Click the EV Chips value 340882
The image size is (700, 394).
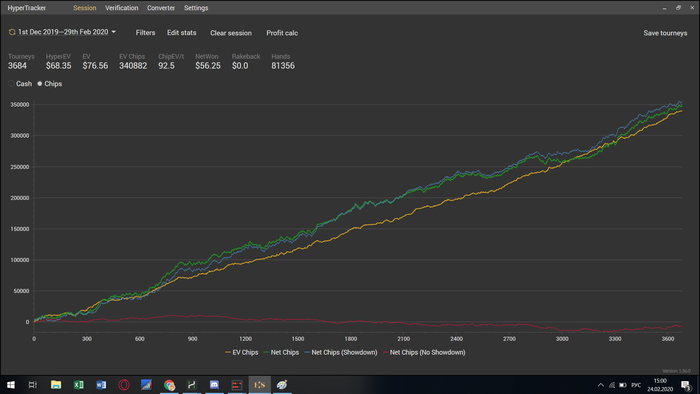(133, 66)
